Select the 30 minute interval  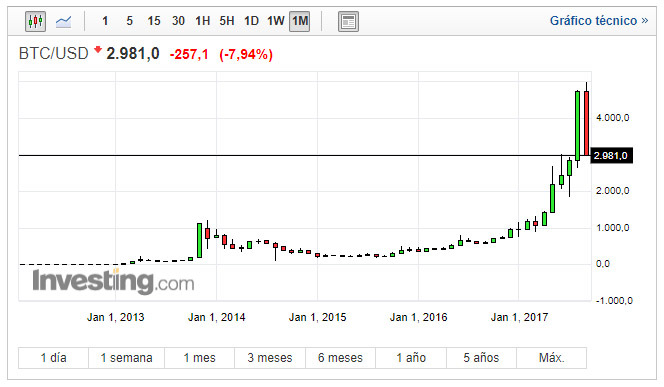(178, 21)
